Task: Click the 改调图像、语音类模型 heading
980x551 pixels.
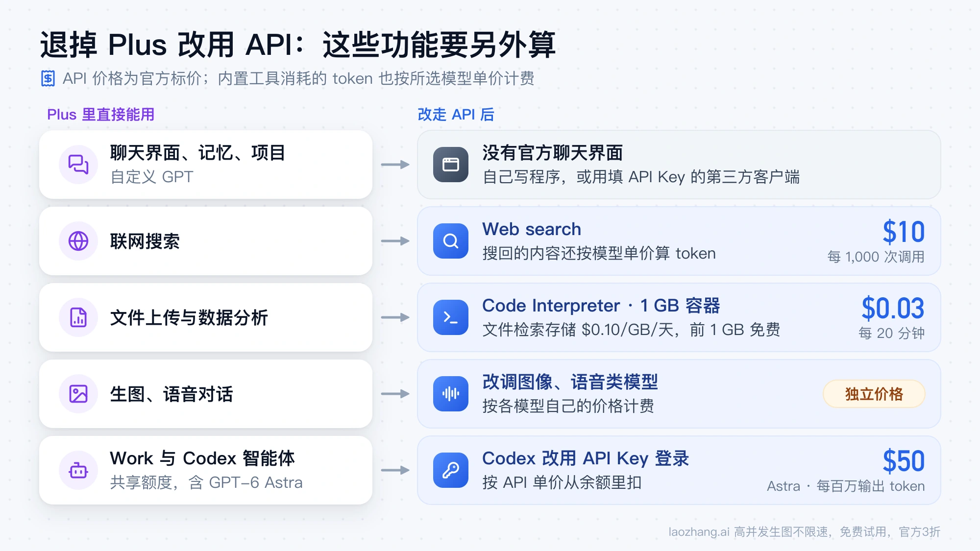Action: pos(570,382)
